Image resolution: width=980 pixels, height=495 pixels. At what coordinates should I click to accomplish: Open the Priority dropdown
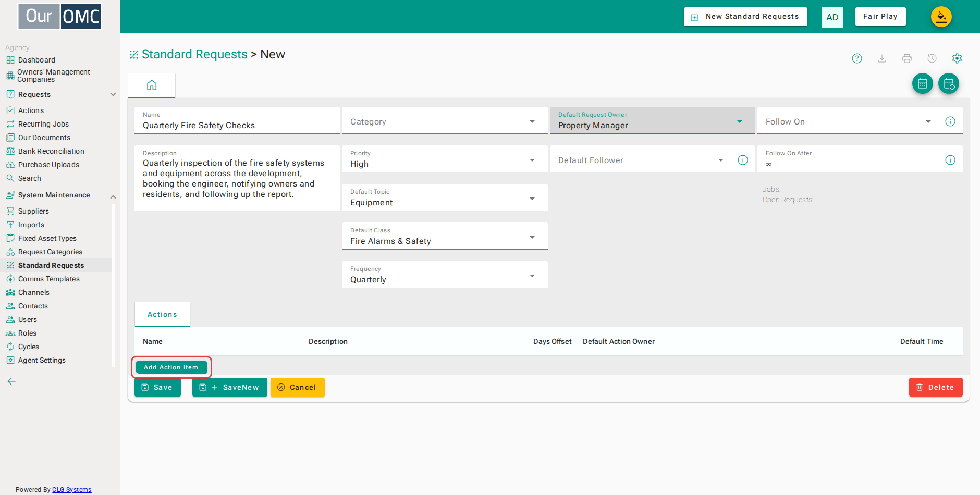(x=445, y=159)
